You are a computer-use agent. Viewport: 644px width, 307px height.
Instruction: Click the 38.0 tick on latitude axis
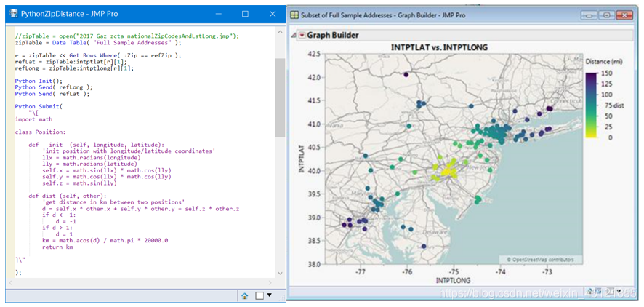click(313, 264)
